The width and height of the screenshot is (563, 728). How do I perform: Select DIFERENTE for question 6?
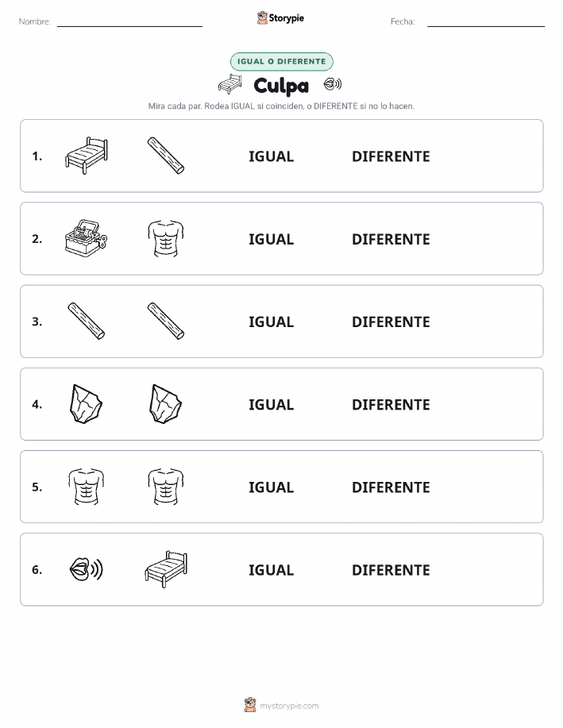coord(391,570)
